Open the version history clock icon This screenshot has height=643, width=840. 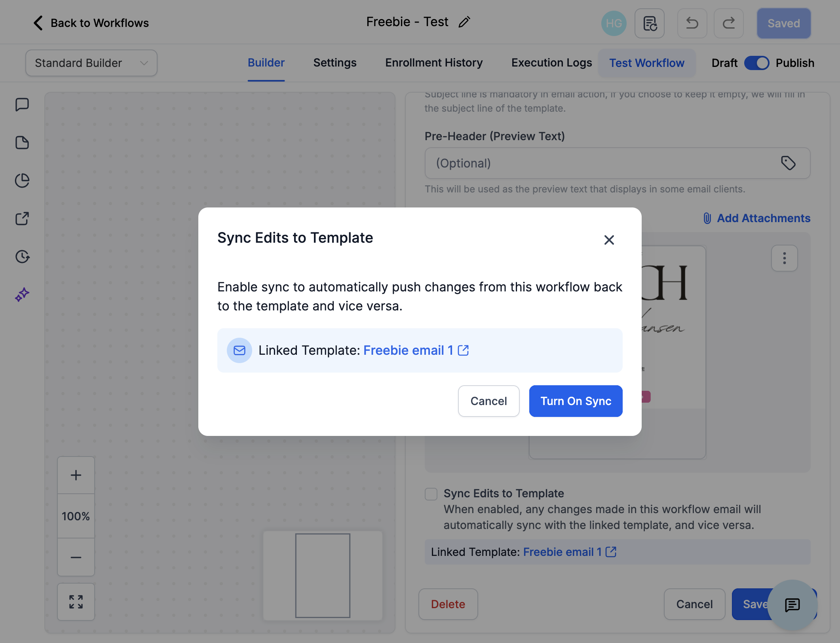(22, 257)
